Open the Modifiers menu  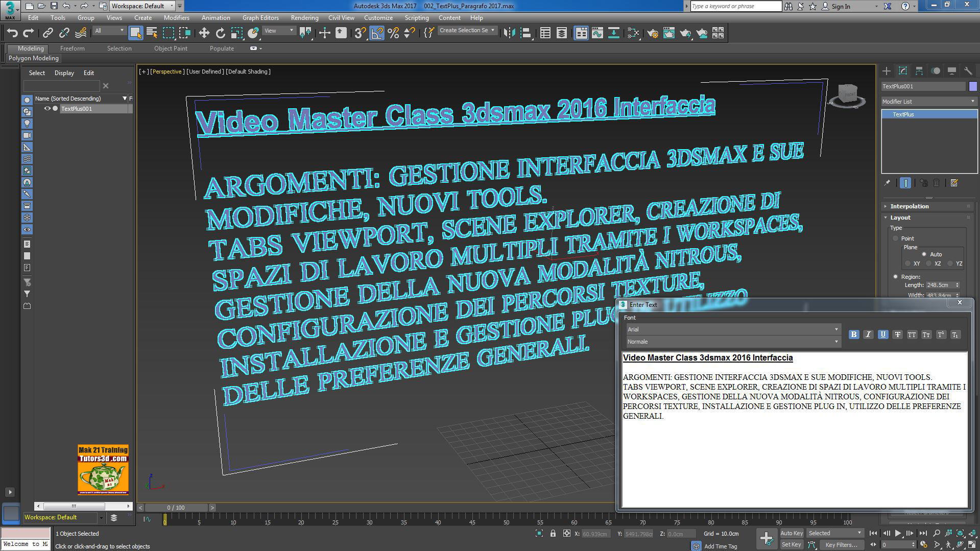[x=177, y=18]
